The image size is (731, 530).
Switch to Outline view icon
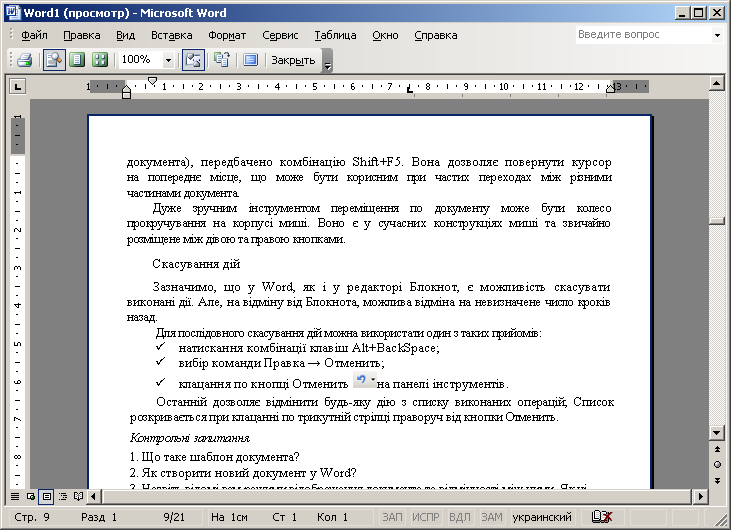62,496
